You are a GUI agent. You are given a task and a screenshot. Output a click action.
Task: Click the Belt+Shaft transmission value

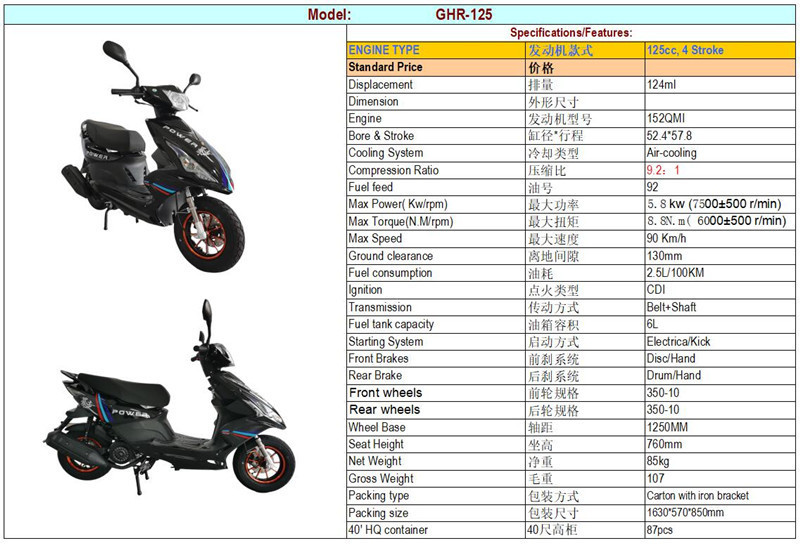tap(671, 307)
